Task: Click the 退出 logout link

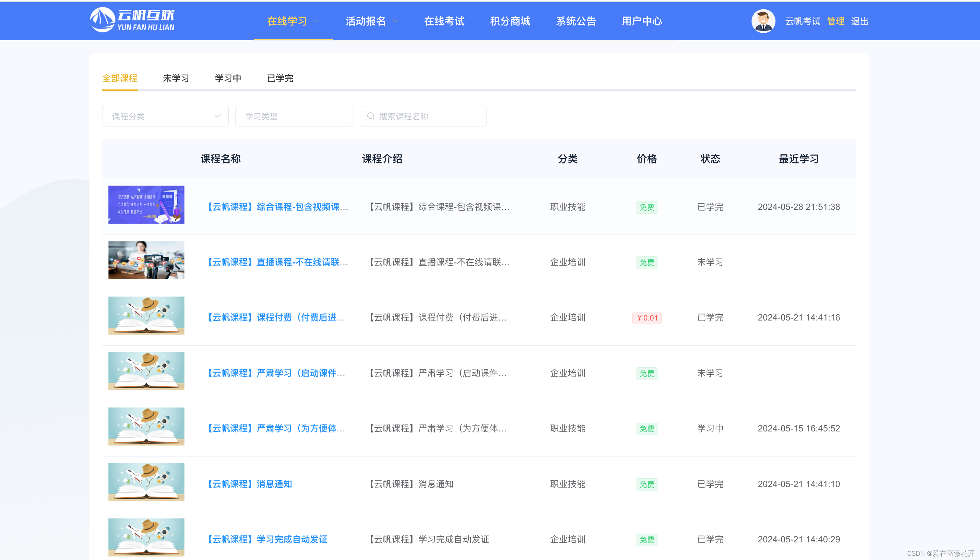Action: tap(859, 21)
